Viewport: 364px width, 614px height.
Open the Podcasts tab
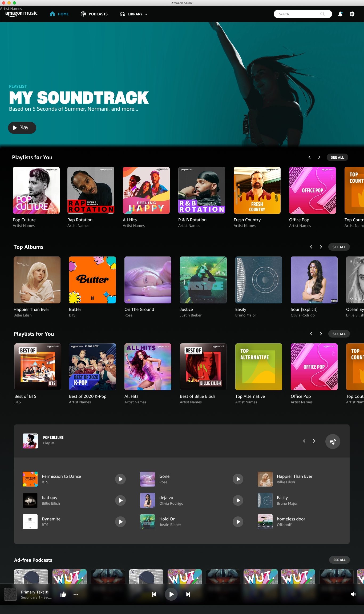click(x=94, y=14)
